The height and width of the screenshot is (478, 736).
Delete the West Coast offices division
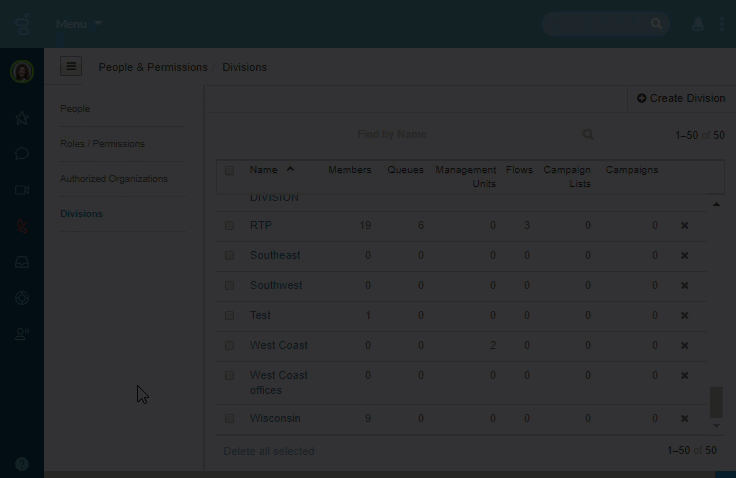(684, 376)
